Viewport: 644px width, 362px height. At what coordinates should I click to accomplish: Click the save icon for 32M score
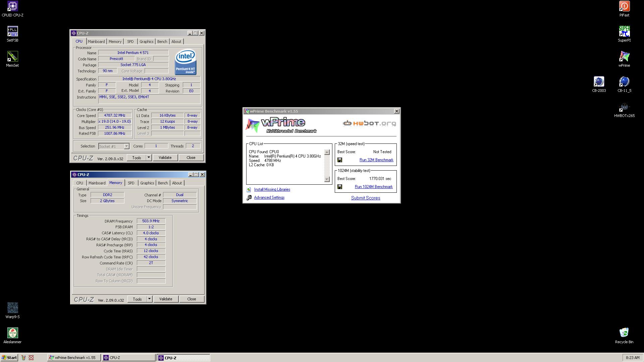[340, 160]
